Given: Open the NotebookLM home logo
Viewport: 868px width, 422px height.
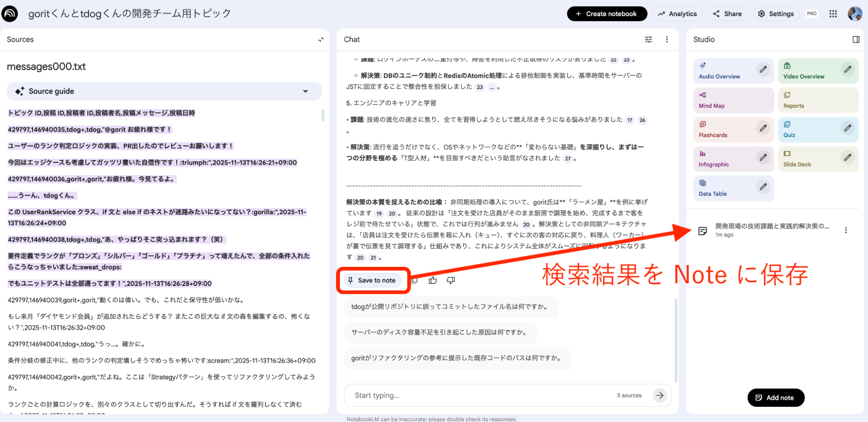Looking at the screenshot, I should (10, 14).
